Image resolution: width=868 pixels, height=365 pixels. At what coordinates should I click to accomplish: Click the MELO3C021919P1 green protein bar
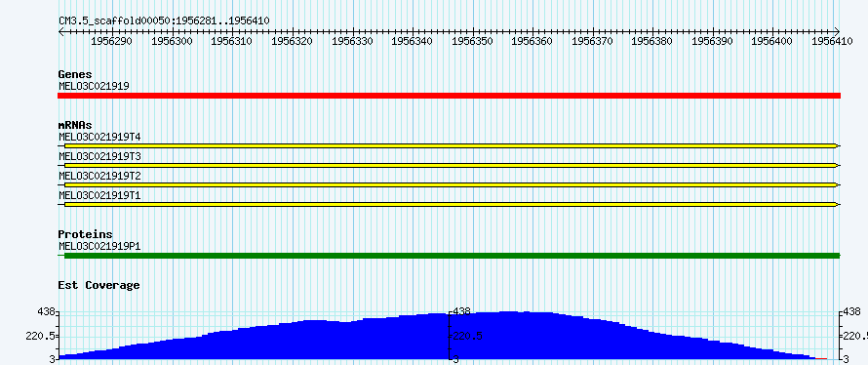(449, 256)
